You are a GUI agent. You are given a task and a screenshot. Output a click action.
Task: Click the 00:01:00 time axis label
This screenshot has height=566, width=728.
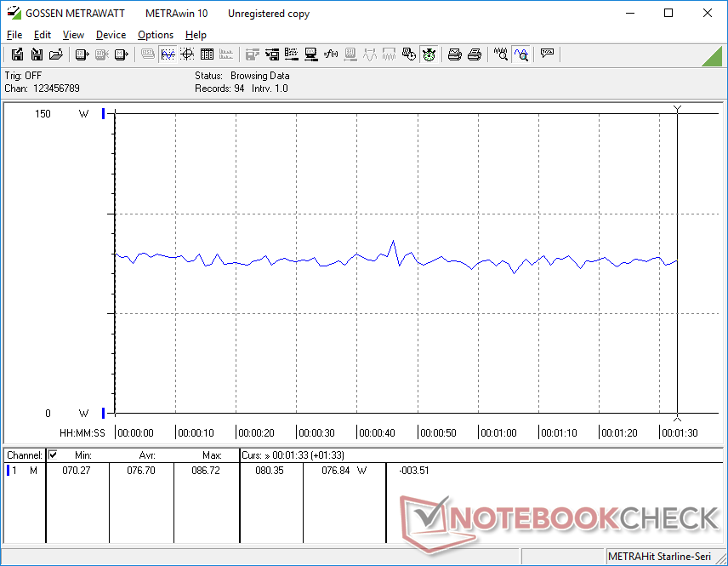pyautogui.click(x=498, y=433)
